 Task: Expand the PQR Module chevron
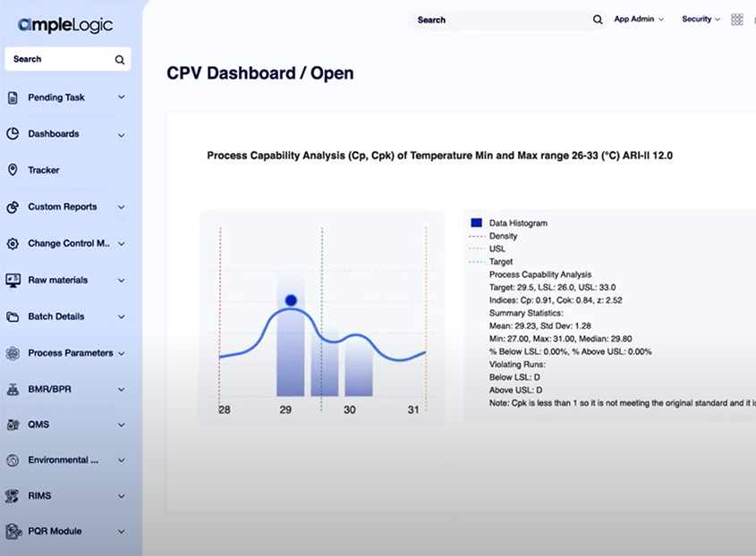click(122, 532)
